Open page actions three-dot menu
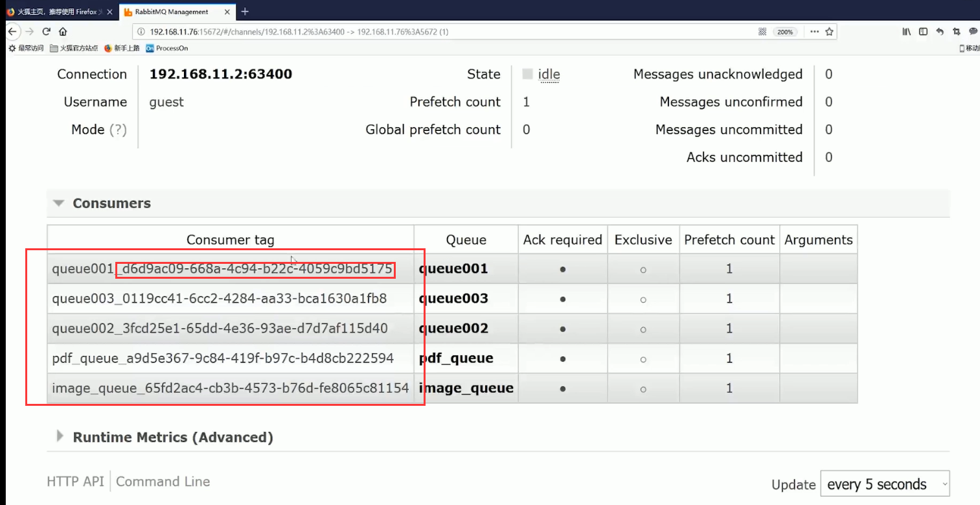Screen dimensions: 980x505 tap(814, 32)
